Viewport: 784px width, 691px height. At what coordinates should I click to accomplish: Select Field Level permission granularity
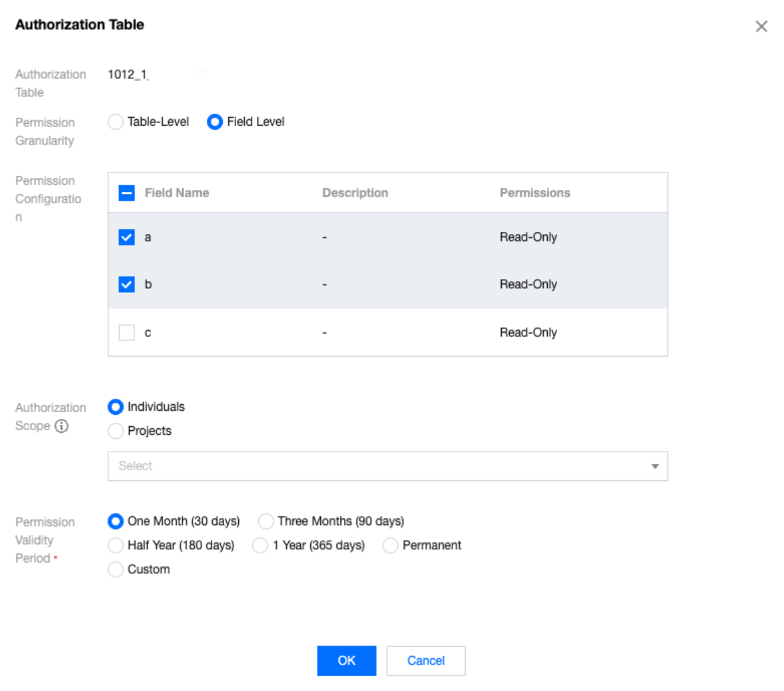(215, 122)
